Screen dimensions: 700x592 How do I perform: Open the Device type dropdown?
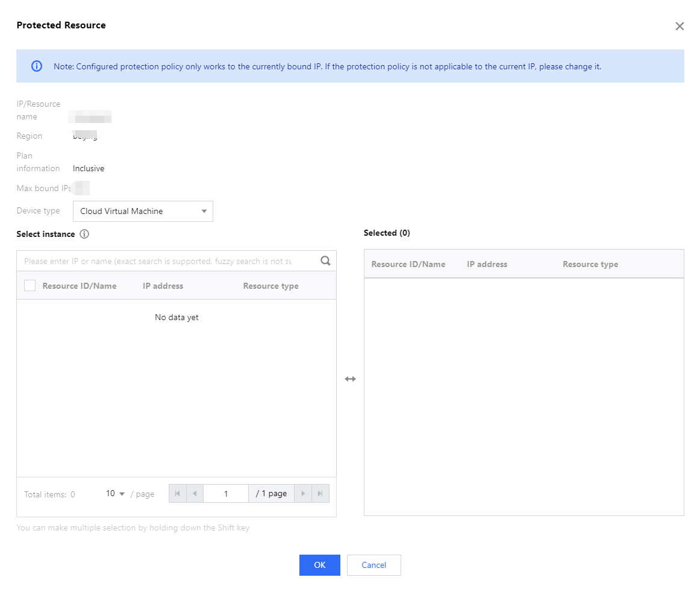pos(142,212)
